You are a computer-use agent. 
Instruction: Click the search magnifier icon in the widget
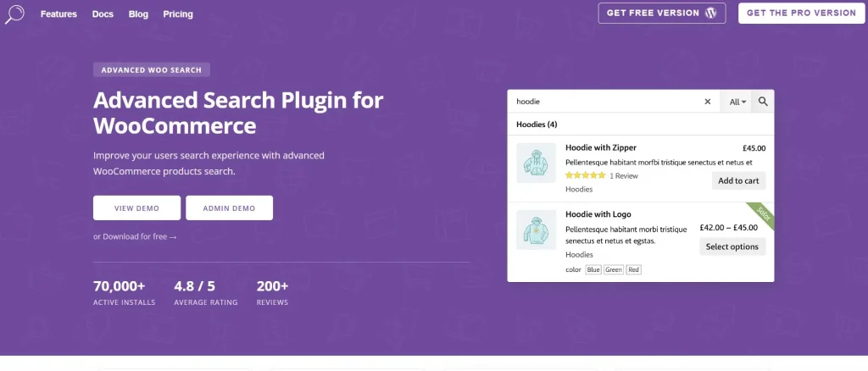(763, 102)
